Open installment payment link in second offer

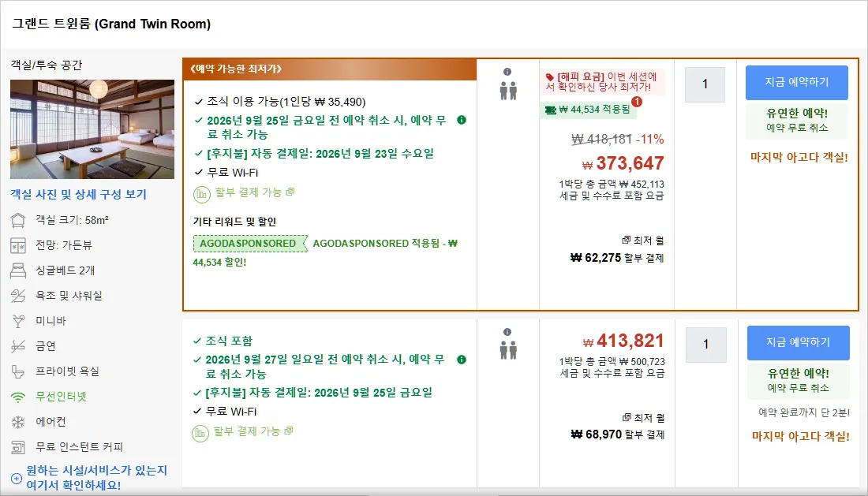pyautogui.click(x=253, y=431)
